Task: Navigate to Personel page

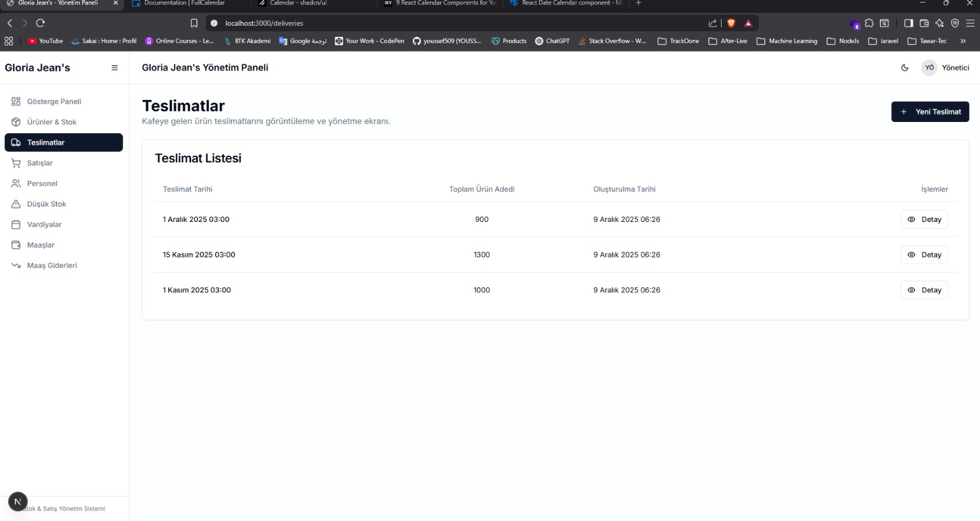Action: point(64,183)
